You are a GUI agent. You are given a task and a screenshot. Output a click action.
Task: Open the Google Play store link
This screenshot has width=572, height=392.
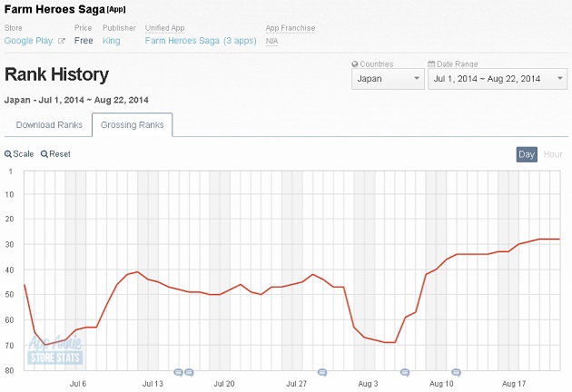coord(28,41)
